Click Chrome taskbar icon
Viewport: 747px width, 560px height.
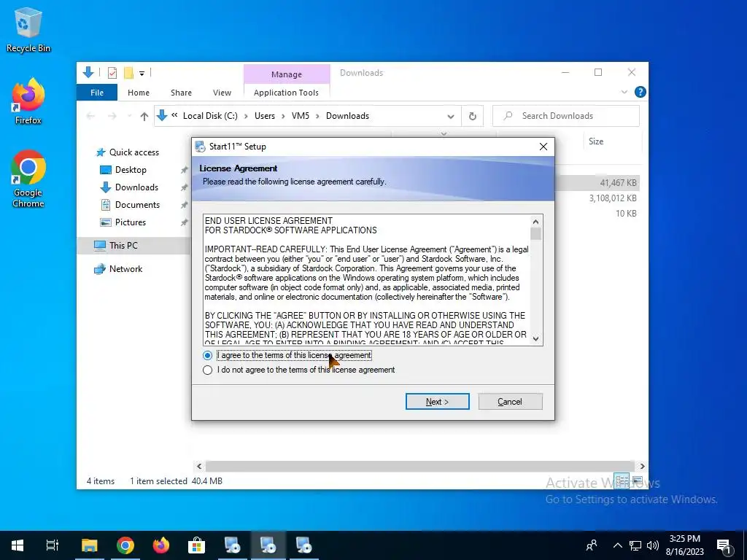[x=125, y=545]
